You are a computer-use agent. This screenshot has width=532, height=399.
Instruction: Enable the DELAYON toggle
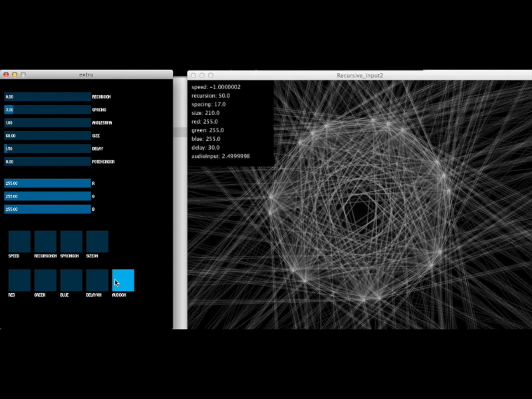[97, 280]
